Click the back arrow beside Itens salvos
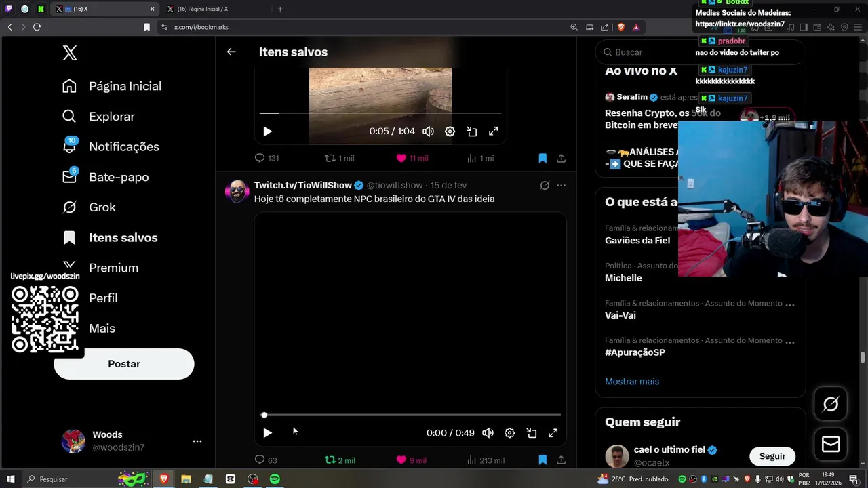 [231, 52]
